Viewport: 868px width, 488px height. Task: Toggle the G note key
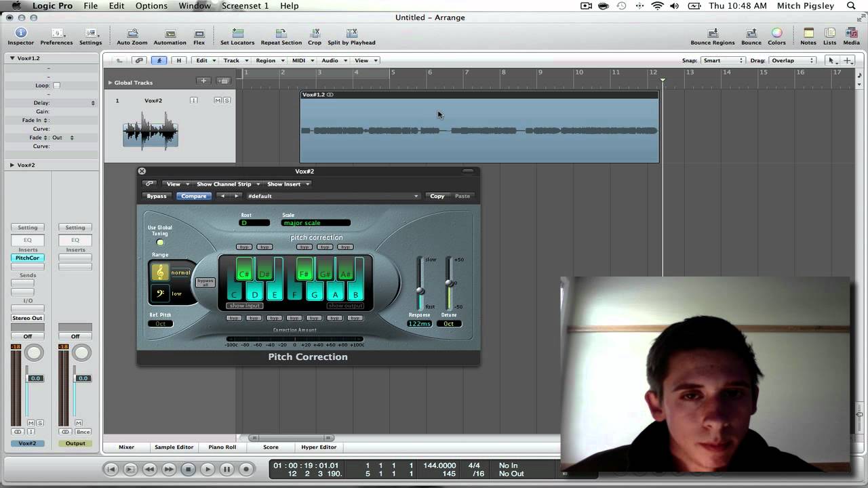pos(315,293)
